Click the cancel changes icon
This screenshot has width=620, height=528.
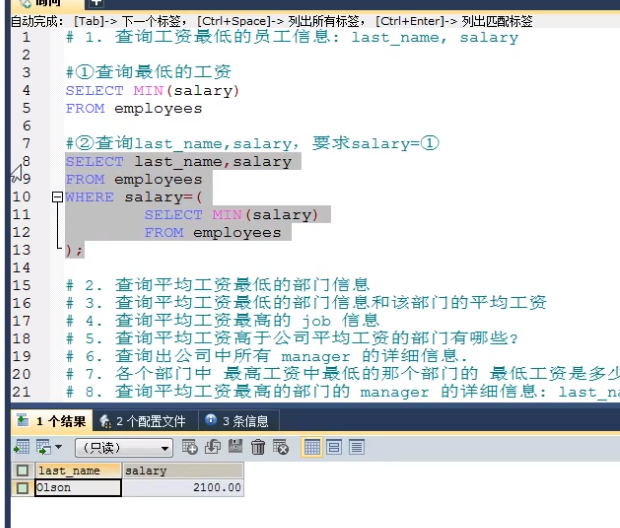281,447
